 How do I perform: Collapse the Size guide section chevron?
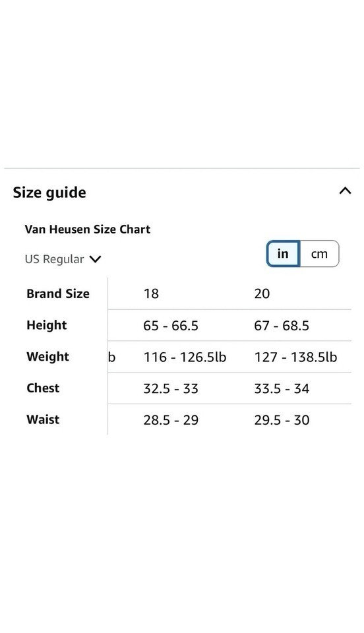345,191
